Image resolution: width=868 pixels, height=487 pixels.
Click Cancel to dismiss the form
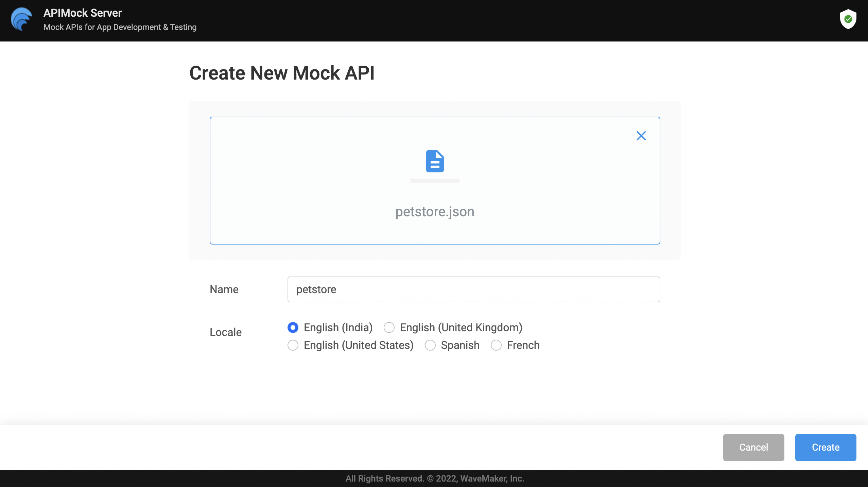click(753, 447)
